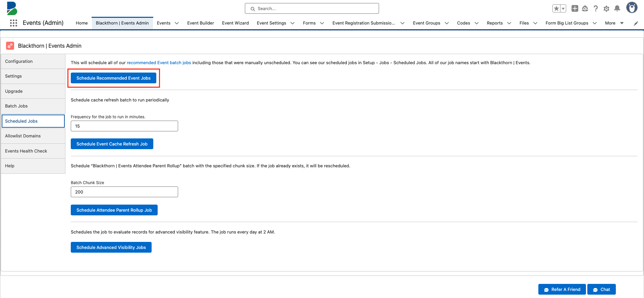This screenshot has width=644, height=298.
Task: Expand Form Big List Groups chevron
Action: pyautogui.click(x=595, y=23)
